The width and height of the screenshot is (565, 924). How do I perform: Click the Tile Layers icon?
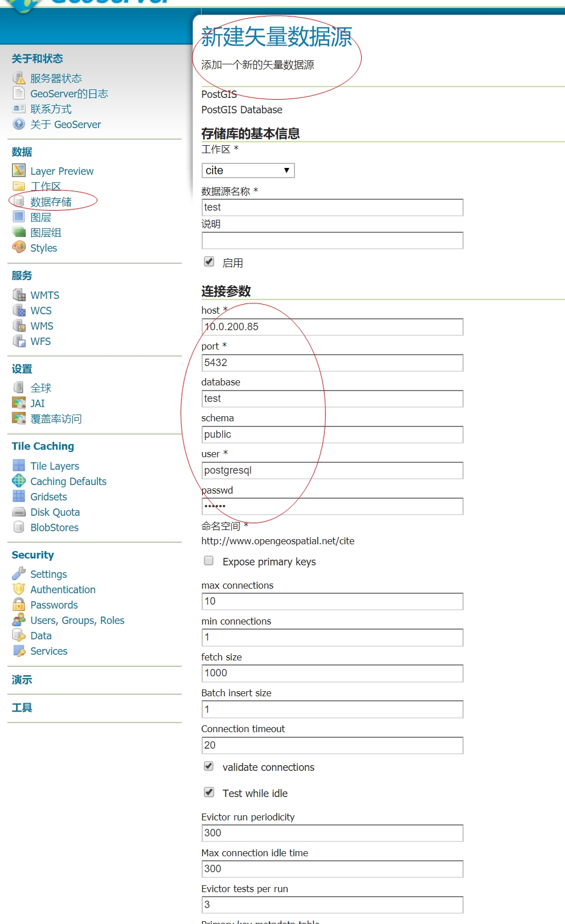click(x=19, y=465)
